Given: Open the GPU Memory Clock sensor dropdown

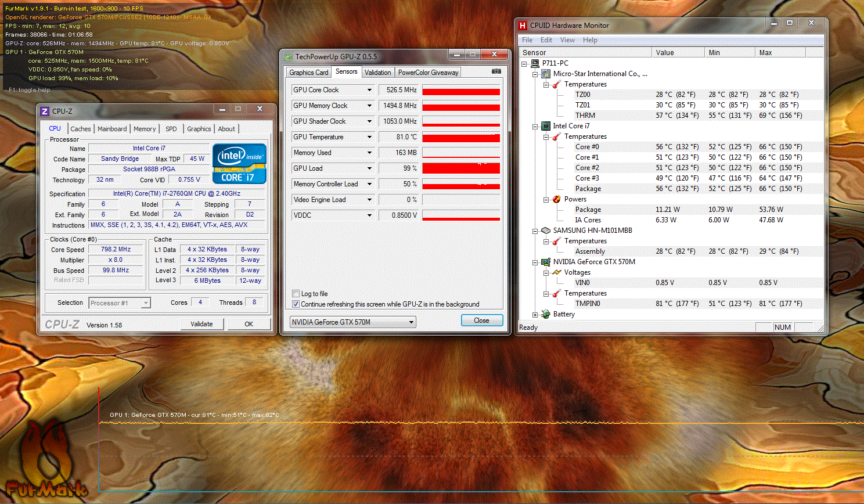Looking at the screenshot, I should tap(369, 106).
